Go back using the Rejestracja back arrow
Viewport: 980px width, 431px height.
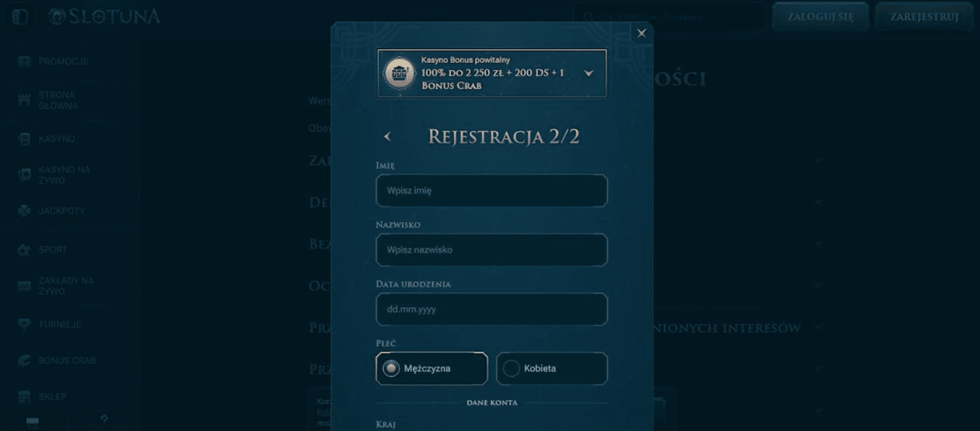click(387, 137)
